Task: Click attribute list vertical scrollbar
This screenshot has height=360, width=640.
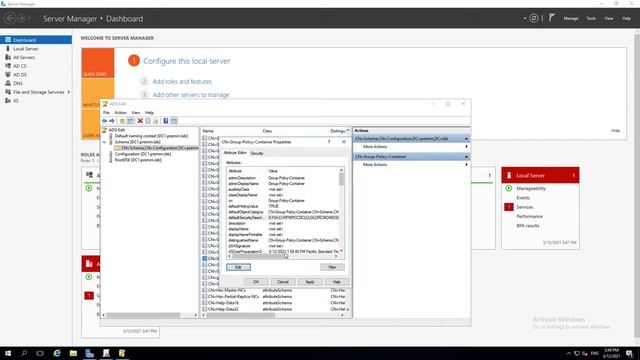Action: [342, 210]
